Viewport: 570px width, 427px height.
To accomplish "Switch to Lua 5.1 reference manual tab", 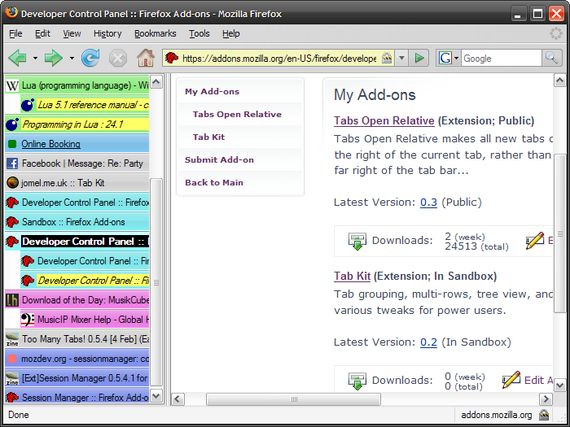I will [x=85, y=105].
